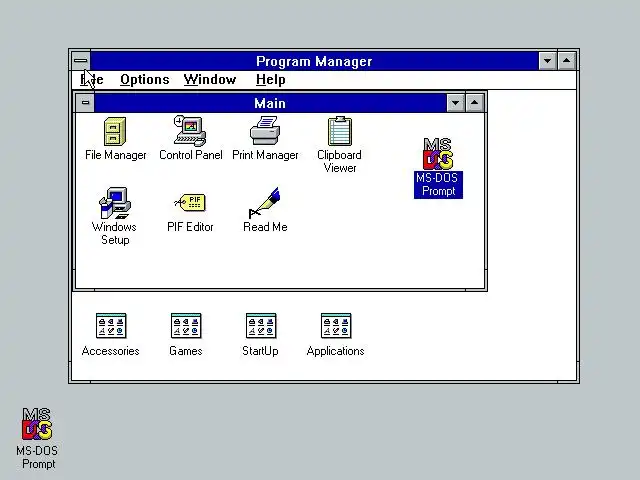Open Main window control menu box
The height and width of the screenshot is (480, 640).
[85, 102]
